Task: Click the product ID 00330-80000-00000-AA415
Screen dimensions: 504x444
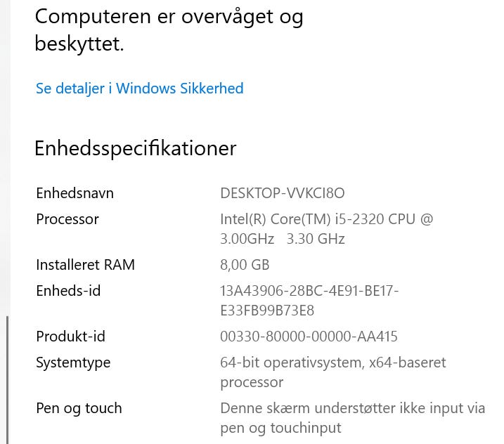Action: [x=309, y=336]
